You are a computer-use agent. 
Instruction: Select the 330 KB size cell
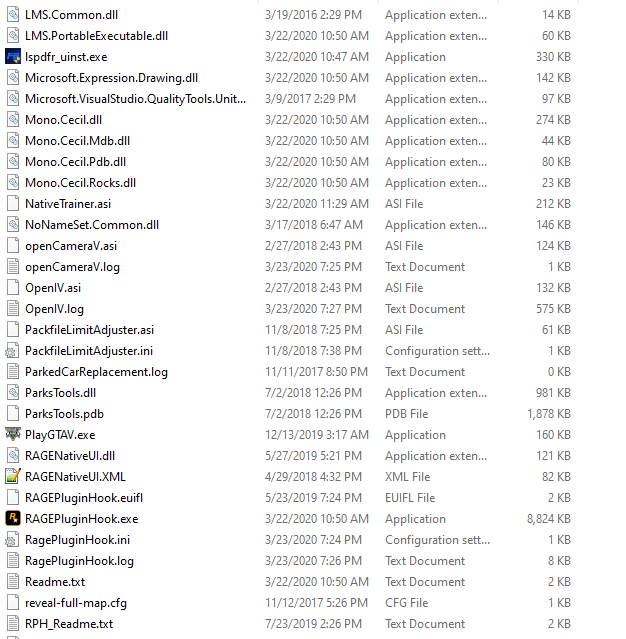pos(553,57)
